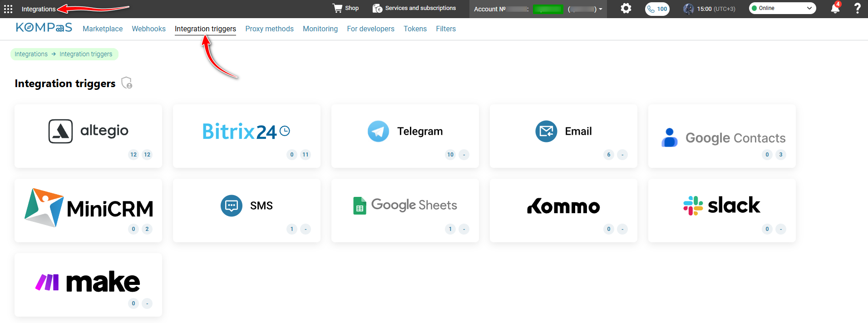The image size is (868, 323).
Task: Click the Integration triggers breadcrumb
Action: tap(86, 54)
